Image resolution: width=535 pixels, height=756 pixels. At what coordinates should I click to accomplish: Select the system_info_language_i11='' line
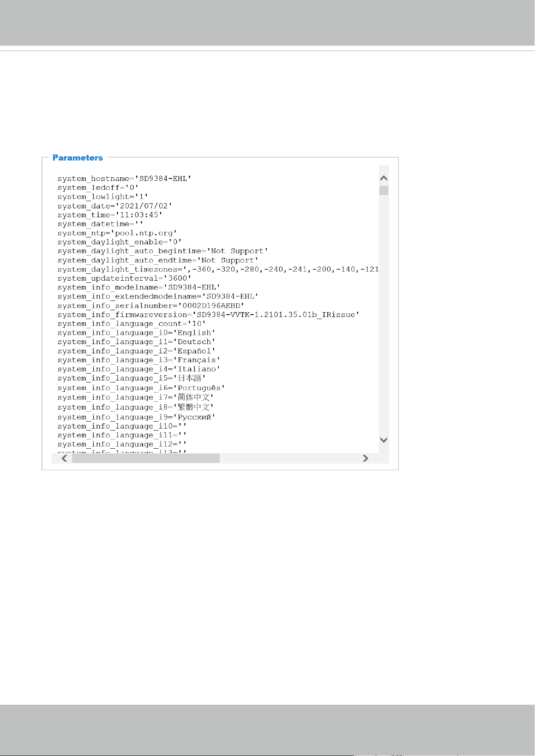pyautogui.click(x=122, y=435)
